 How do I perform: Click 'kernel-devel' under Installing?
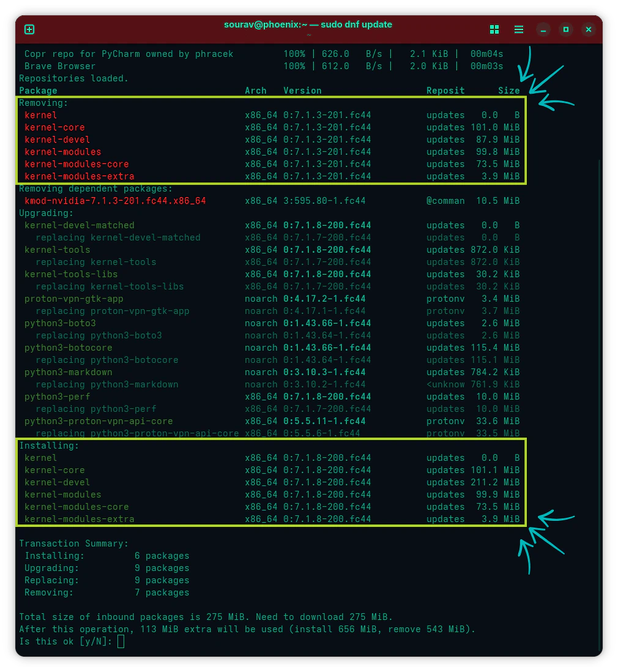click(x=57, y=482)
